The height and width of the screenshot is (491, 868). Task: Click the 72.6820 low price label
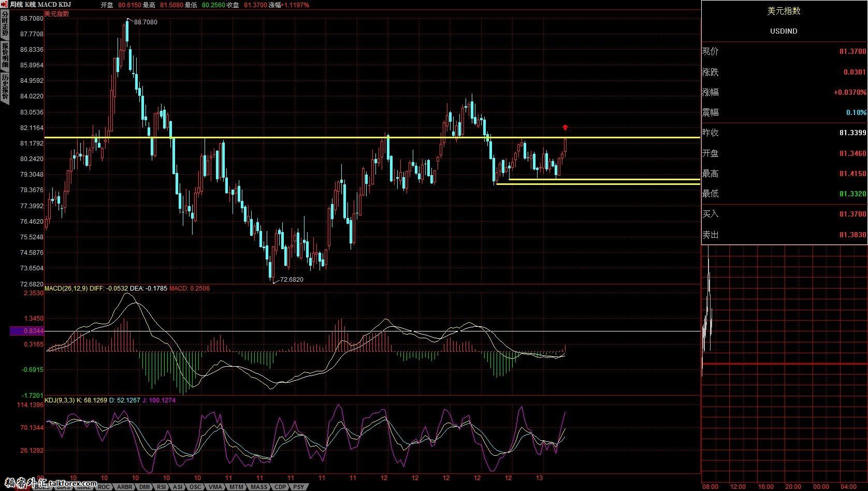coord(292,280)
